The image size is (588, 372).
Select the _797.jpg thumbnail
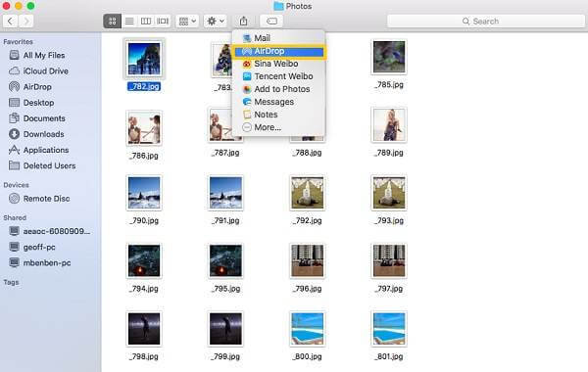[389, 260]
